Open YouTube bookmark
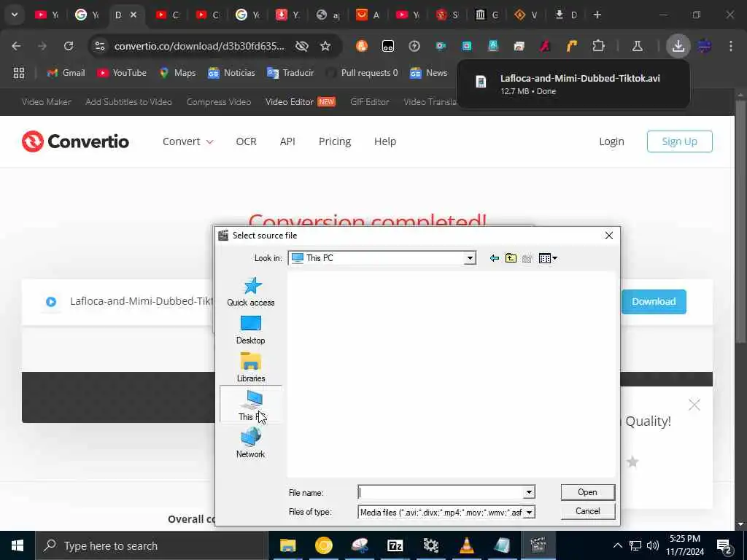Viewport: 747px width, 560px height. [x=122, y=73]
